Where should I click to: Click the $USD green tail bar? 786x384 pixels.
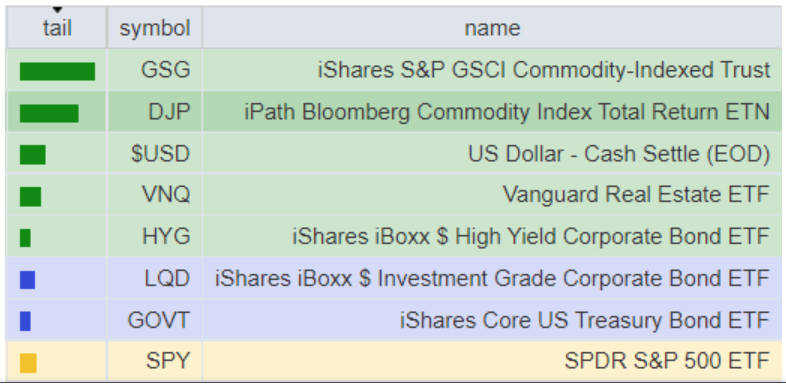[33, 155]
